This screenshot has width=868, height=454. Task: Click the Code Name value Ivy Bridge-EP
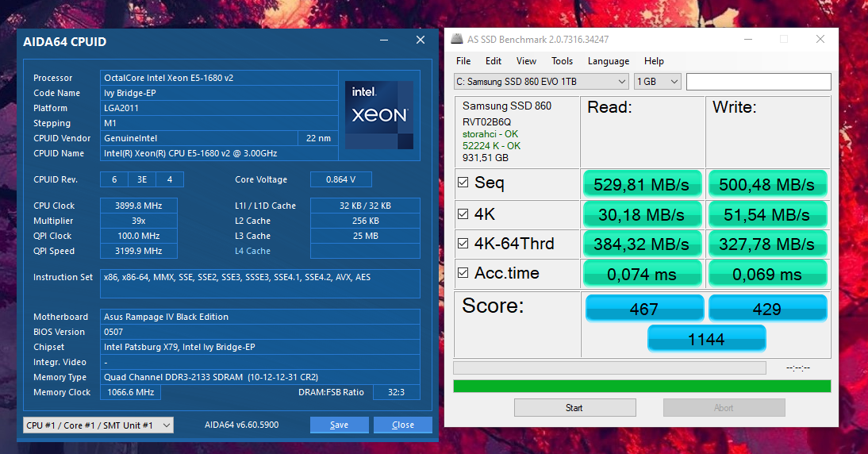pos(219,93)
